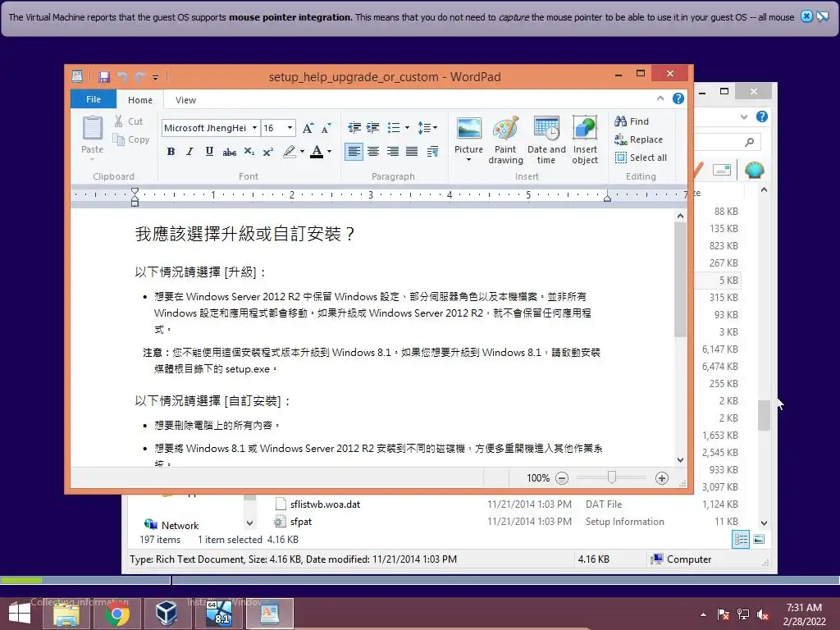Click Shrink font icon
The image size is (840, 630).
click(x=326, y=128)
